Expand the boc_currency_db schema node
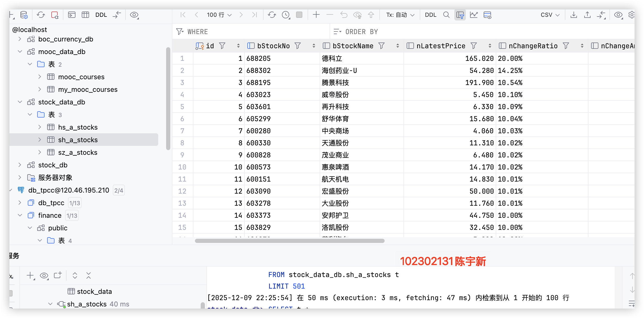The image size is (644, 318). [20, 39]
